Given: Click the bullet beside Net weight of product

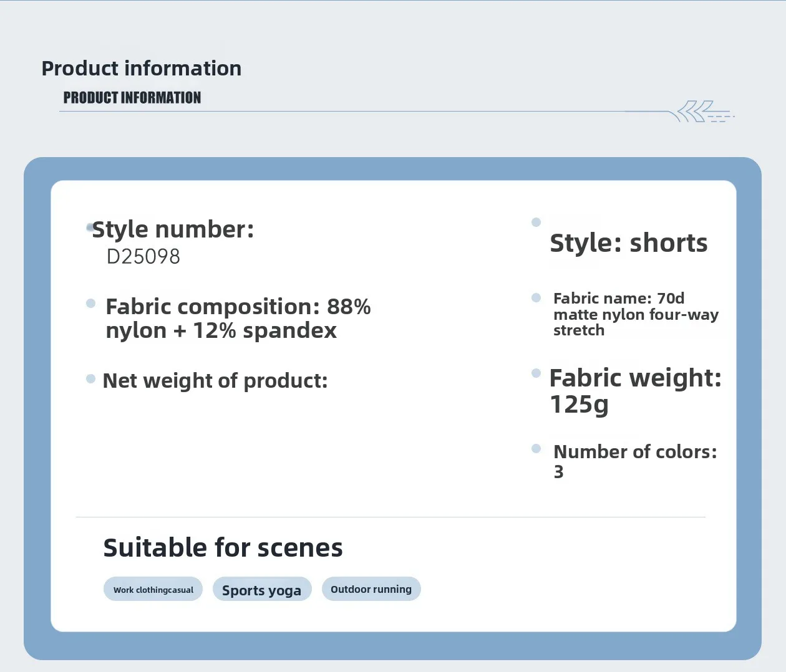Looking at the screenshot, I should pyautogui.click(x=90, y=378).
